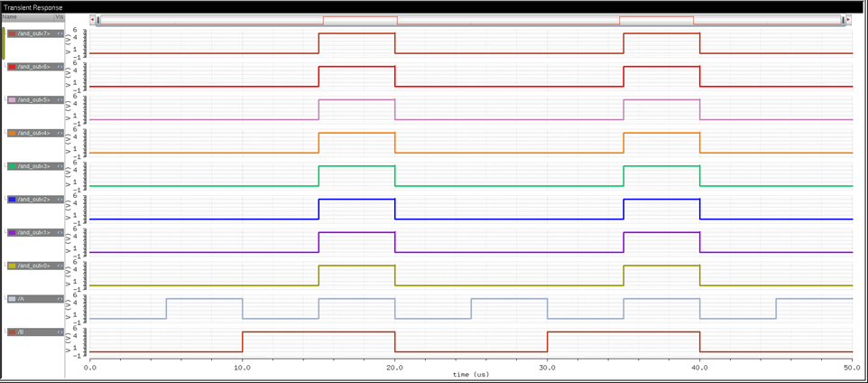The height and width of the screenshot is (383, 868).
Task: Select the /and_out<7> signal name
Action: (x=33, y=33)
